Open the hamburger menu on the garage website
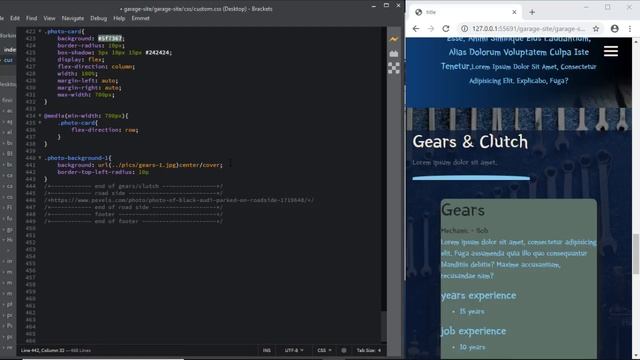 pos(611,51)
